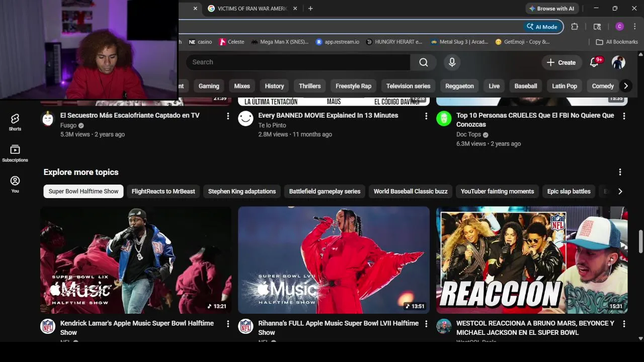Select YouTuber fainting moments topic chip
Viewport: 644px width, 362px height.
coord(497,191)
